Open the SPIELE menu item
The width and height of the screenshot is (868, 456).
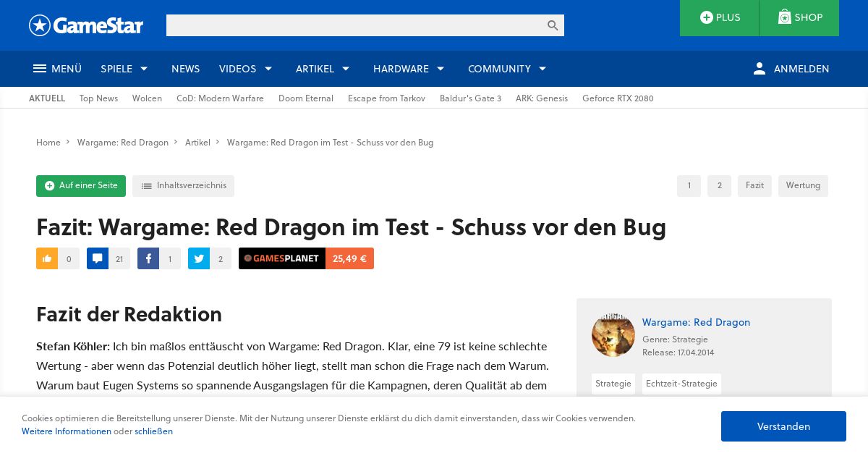click(x=116, y=69)
